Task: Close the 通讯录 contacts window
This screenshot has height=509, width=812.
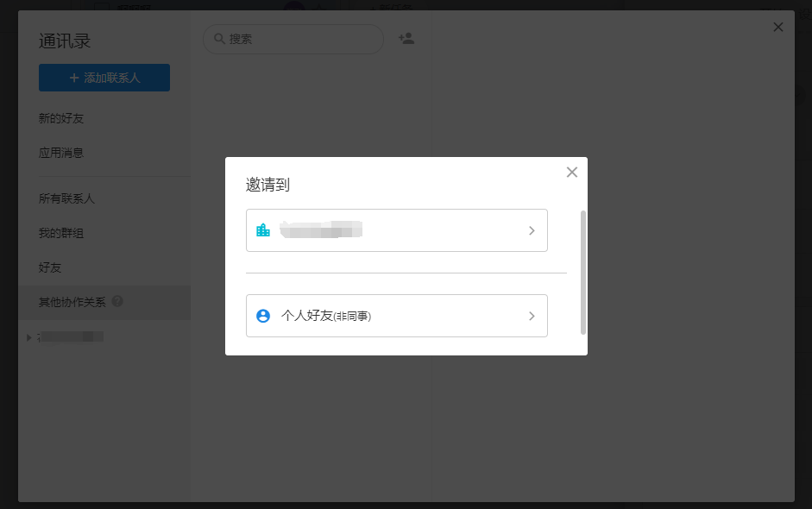Action: 777,27
